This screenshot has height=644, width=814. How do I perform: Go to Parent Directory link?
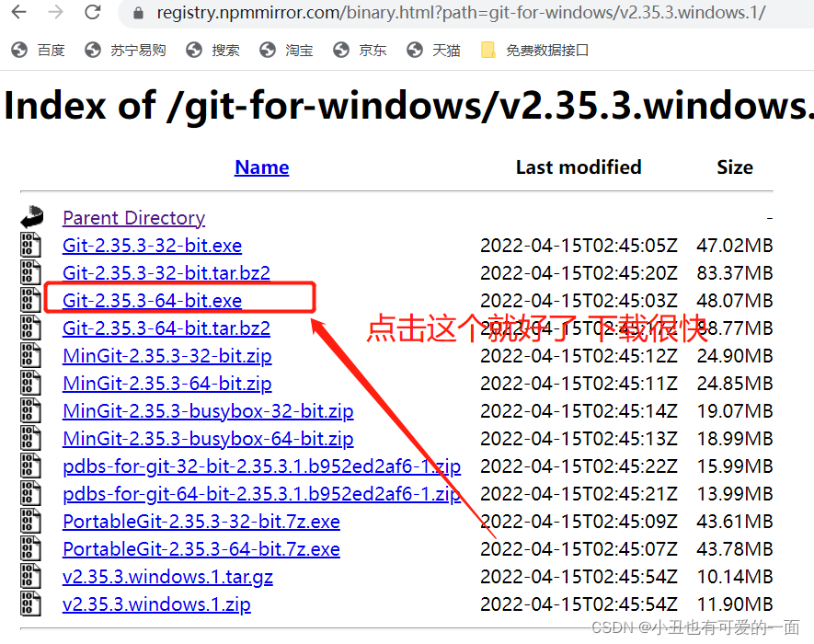point(134,218)
